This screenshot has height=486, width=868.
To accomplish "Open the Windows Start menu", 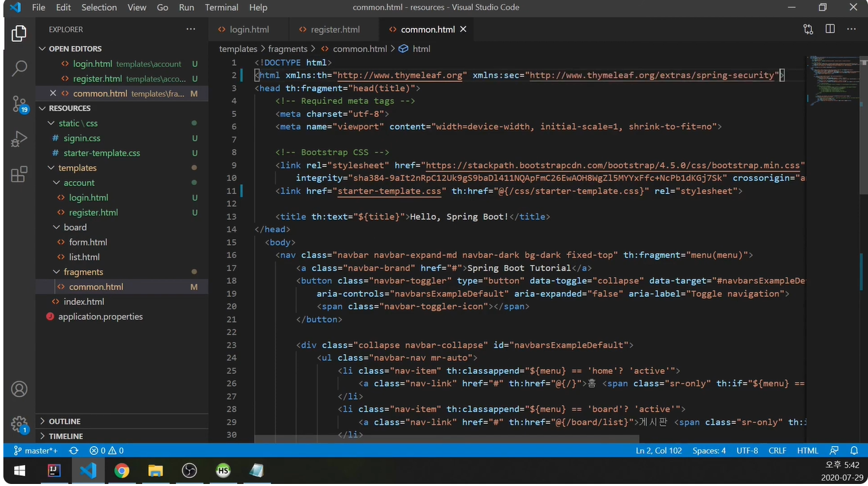I will tap(19, 470).
